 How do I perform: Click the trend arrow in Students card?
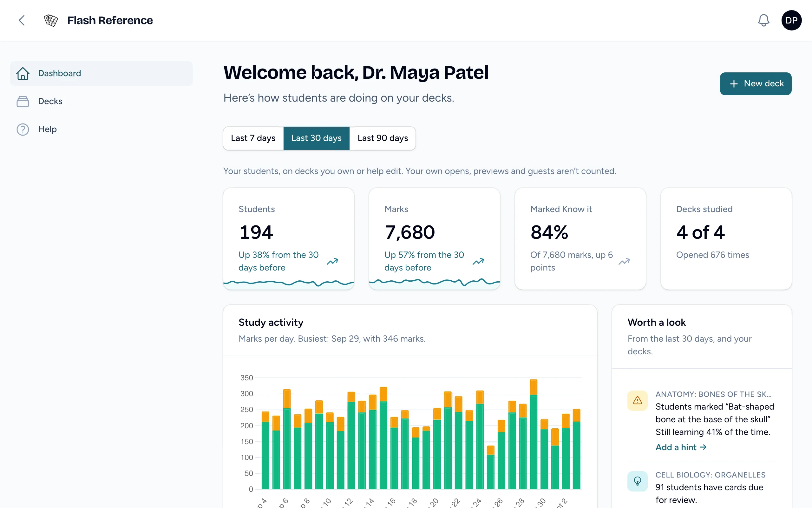click(x=332, y=261)
